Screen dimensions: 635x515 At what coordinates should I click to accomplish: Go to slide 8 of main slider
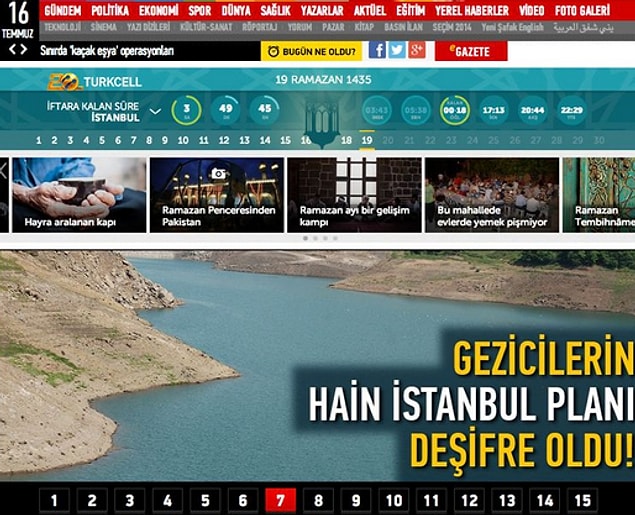tap(318, 501)
